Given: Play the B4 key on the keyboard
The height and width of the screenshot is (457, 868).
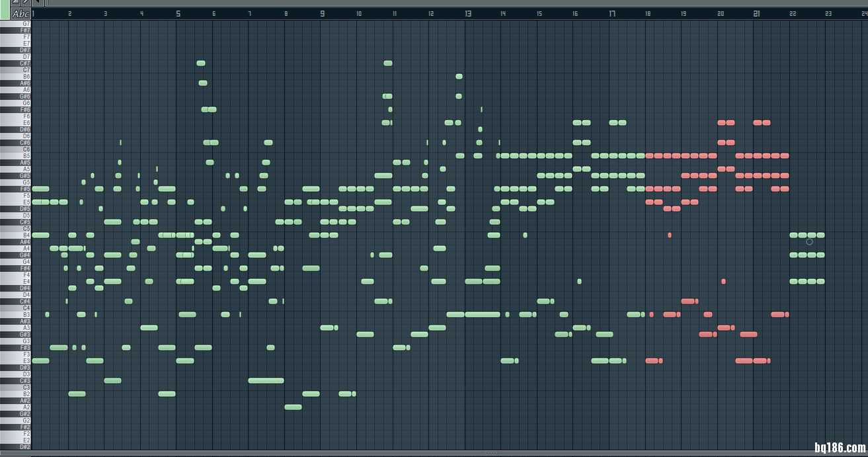Looking at the screenshot, I should pyautogui.click(x=16, y=235).
